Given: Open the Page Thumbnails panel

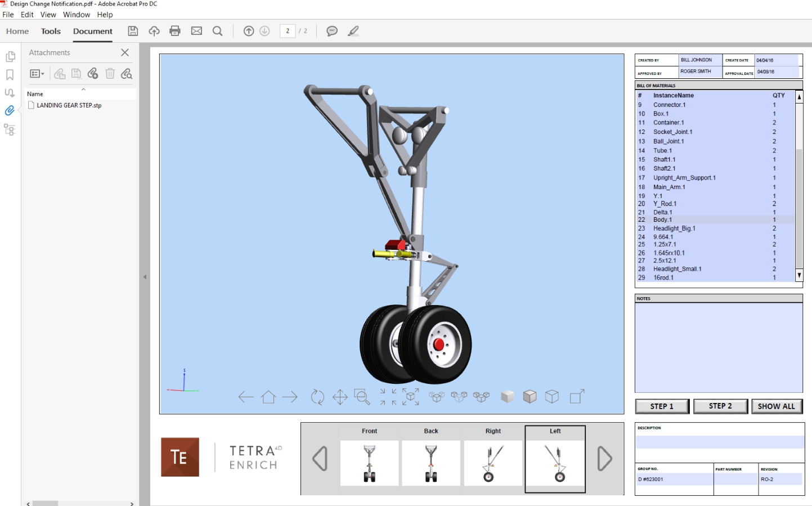Looking at the screenshot, I should coord(10,57).
